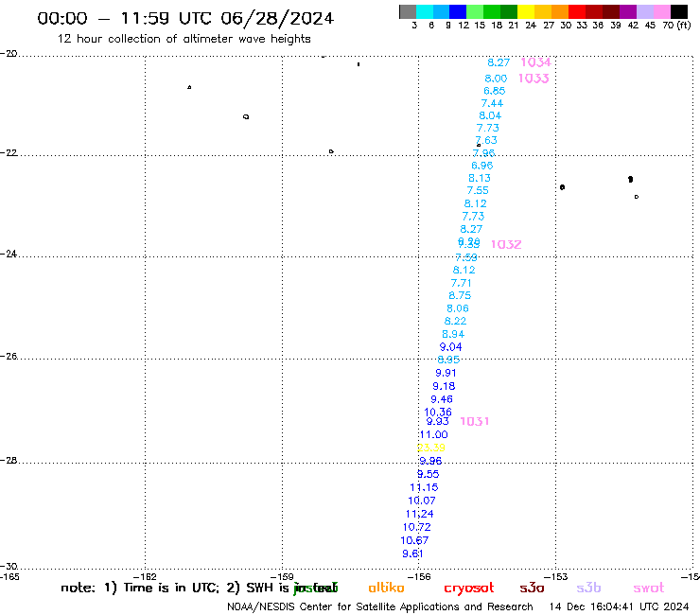Select the 'swot' satellite label

point(649,588)
